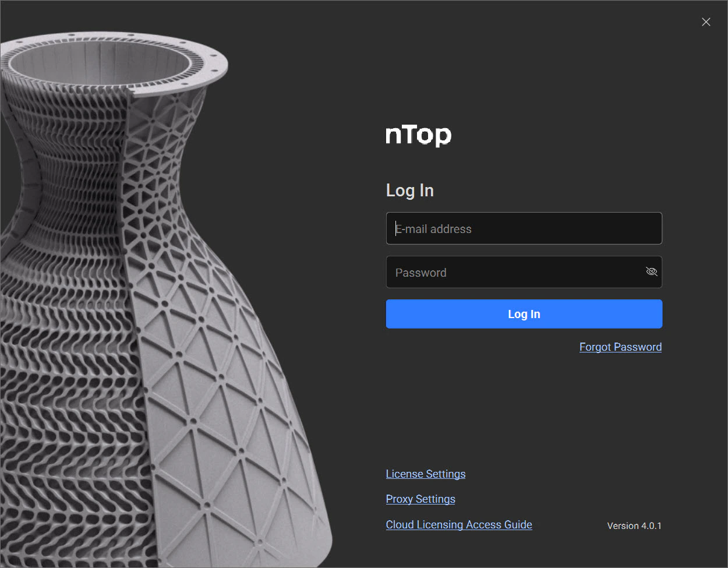Open License Settings link
728x568 pixels.
426,474
